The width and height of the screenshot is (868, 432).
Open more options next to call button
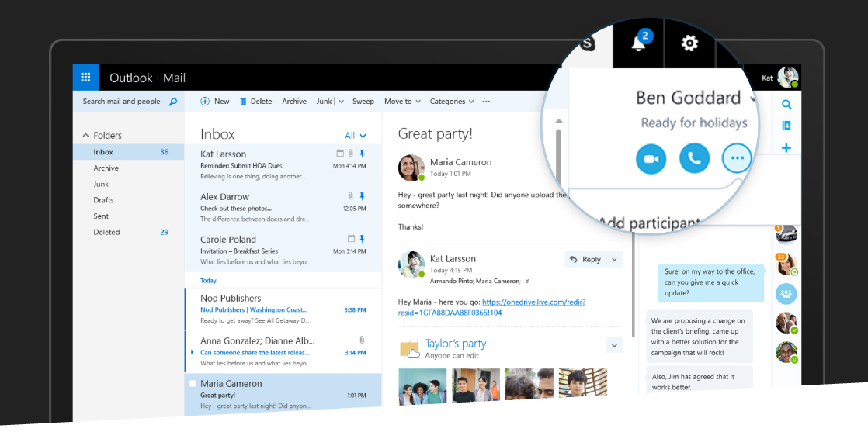click(737, 159)
